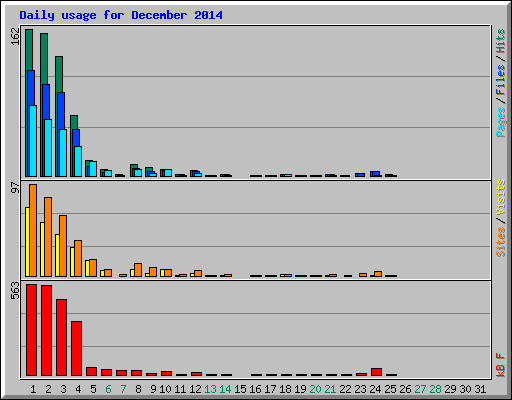Click the day 1 orange sites bar
512x400 pixels.
[33, 230]
